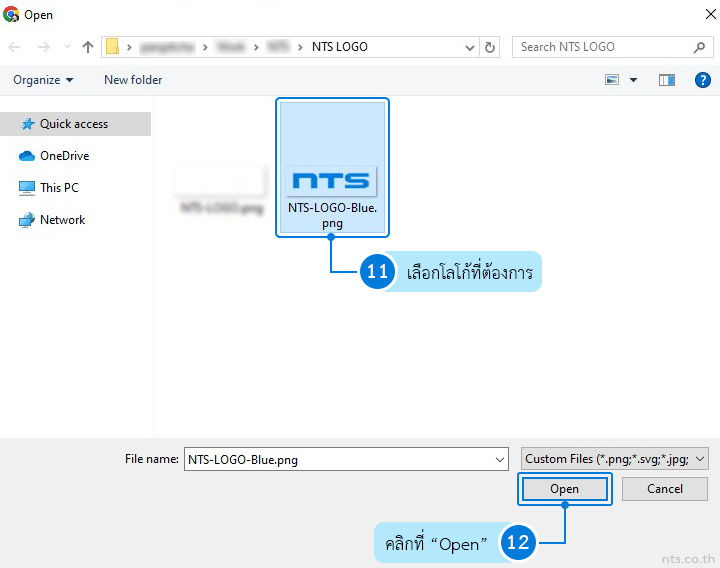Select the NTS-LOGO-Blue.png thumbnail

pyautogui.click(x=332, y=168)
